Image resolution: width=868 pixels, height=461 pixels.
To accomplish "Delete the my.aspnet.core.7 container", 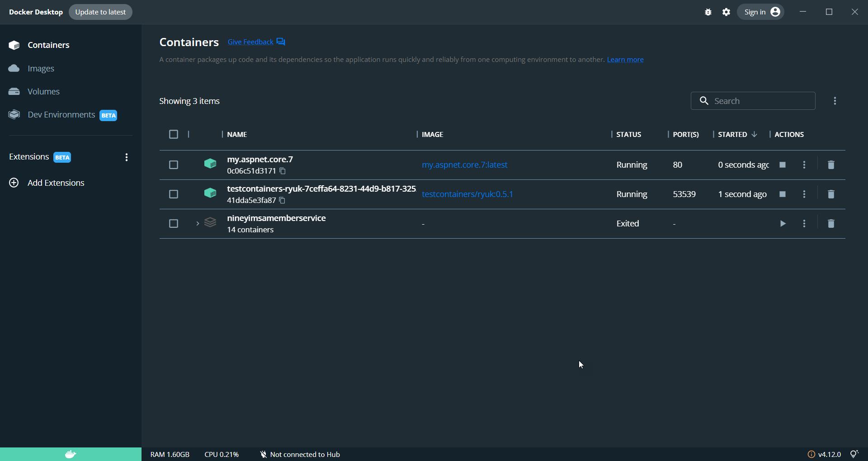I will (x=831, y=165).
